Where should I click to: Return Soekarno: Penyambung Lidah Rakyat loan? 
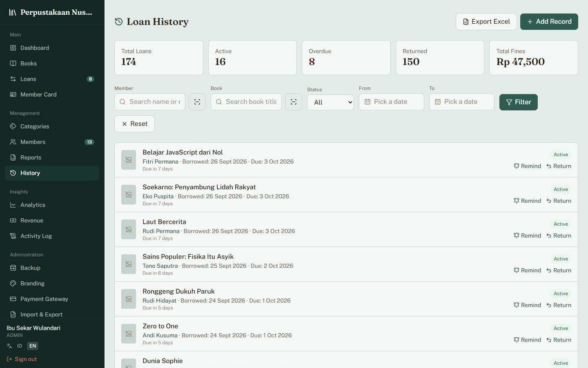click(x=559, y=201)
